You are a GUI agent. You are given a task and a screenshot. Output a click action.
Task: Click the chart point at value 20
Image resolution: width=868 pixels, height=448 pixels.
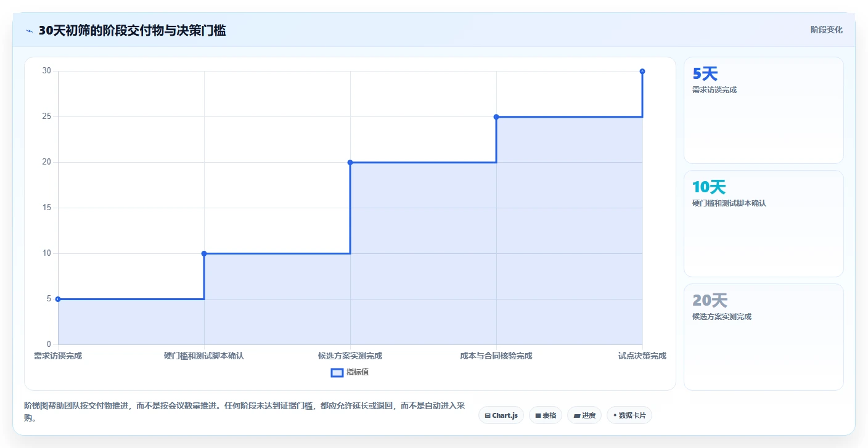click(x=350, y=162)
